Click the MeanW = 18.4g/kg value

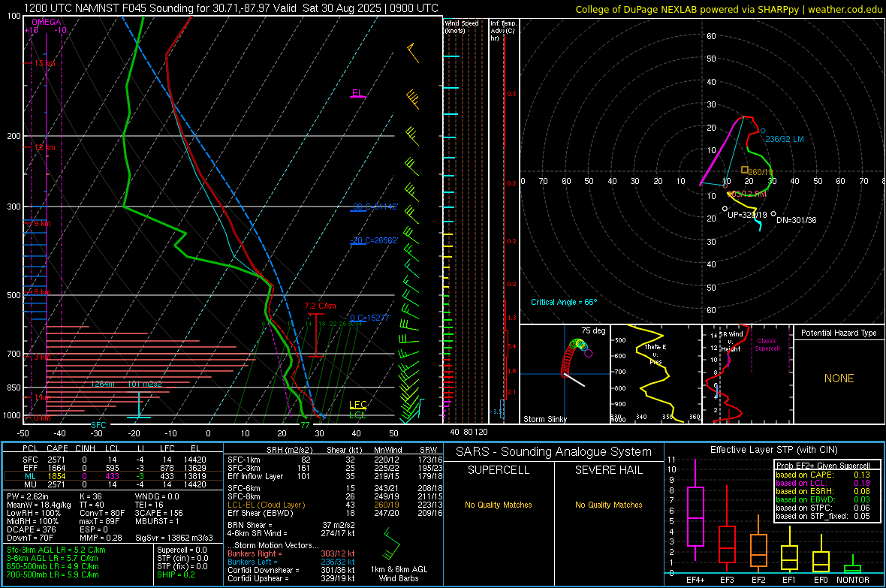click(39, 505)
